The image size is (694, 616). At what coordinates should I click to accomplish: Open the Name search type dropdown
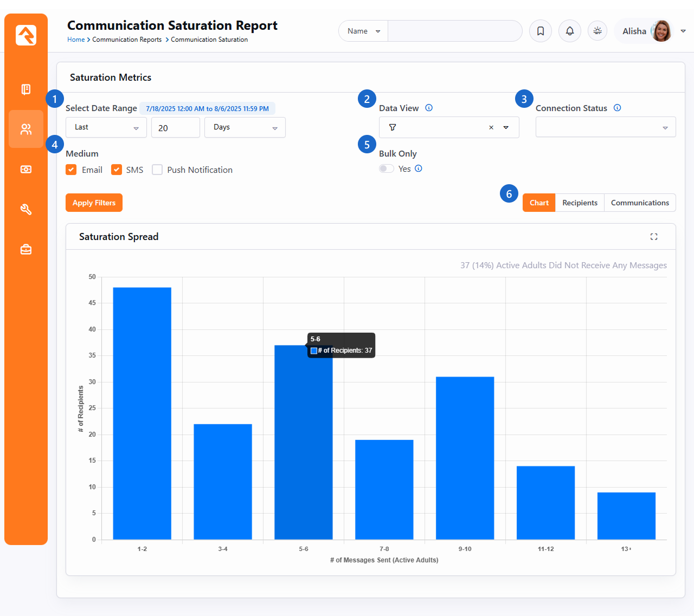pyautogui.click(x=364, y=31)
